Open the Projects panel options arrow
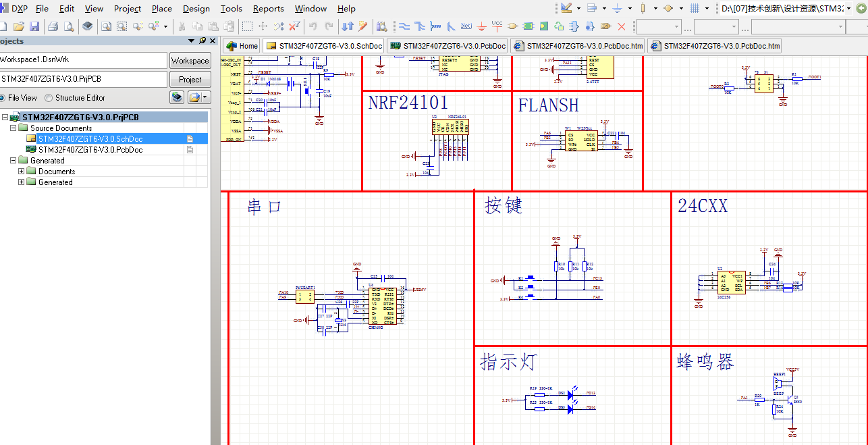868x445 pixels. (x=191, y=41)
